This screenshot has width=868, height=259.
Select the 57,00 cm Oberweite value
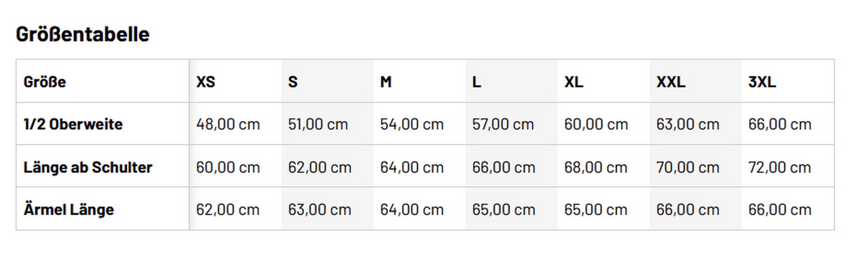coord(503,124)
